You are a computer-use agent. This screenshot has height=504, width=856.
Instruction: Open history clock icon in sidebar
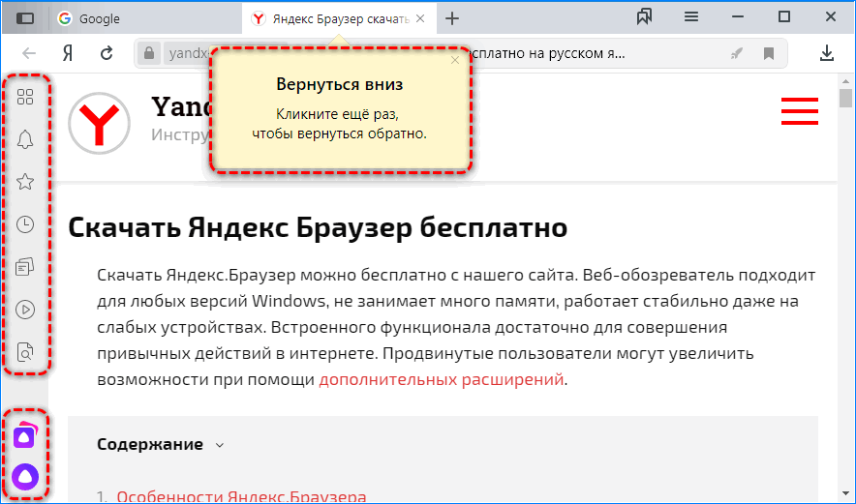pyautogui.click(x=26, y=224)
